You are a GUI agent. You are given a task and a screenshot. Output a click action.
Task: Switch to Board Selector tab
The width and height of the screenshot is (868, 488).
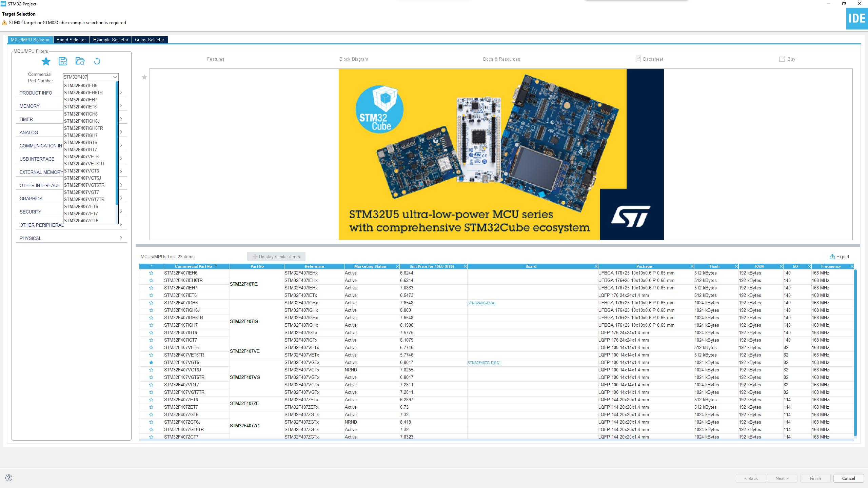tap(71, 40)
